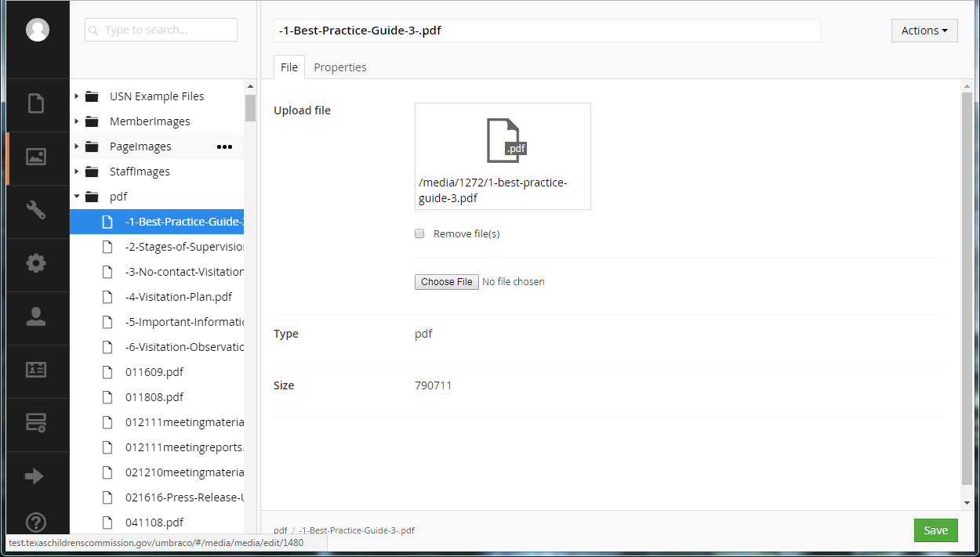
Task: Click the editor scrollbar down arrow
Action: 967,503
